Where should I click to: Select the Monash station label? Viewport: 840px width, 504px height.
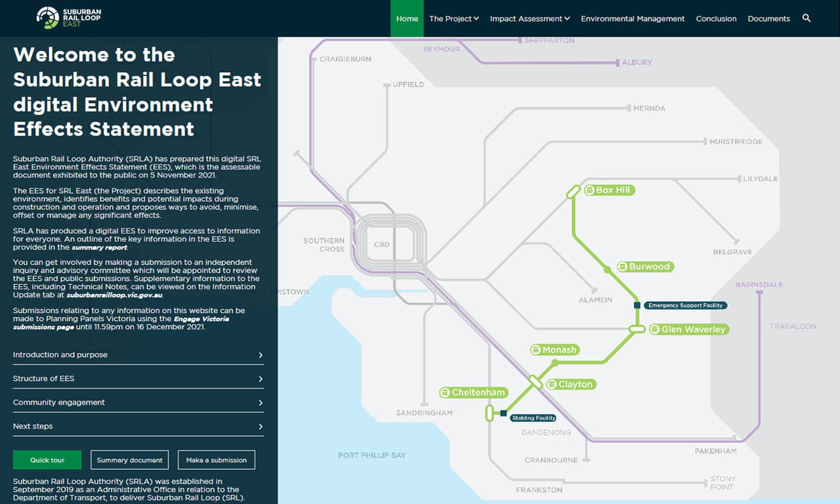[555, 350]
